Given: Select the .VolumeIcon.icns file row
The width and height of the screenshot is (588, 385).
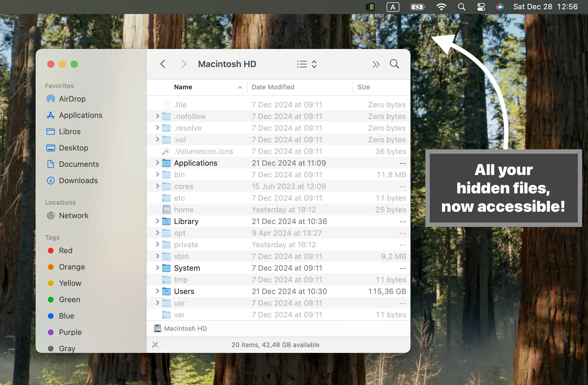Looking at the screenshot, I should point(203,151).
